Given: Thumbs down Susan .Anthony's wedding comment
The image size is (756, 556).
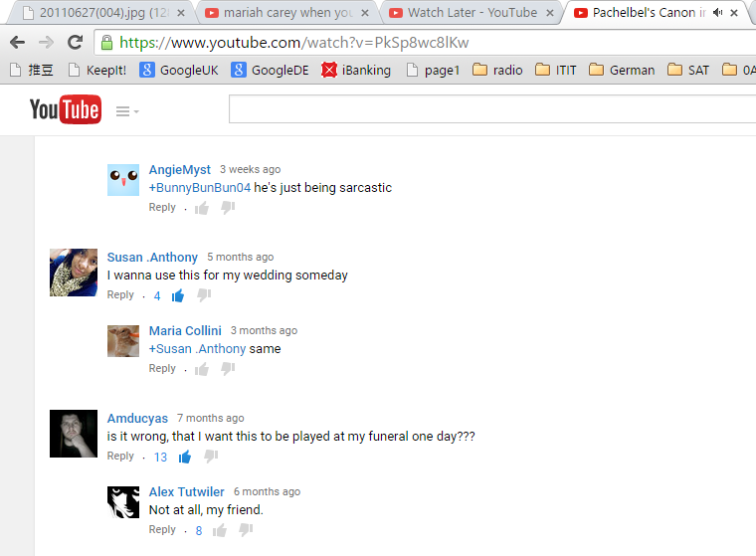Looking at the screenshot, I should coord(205,295).
